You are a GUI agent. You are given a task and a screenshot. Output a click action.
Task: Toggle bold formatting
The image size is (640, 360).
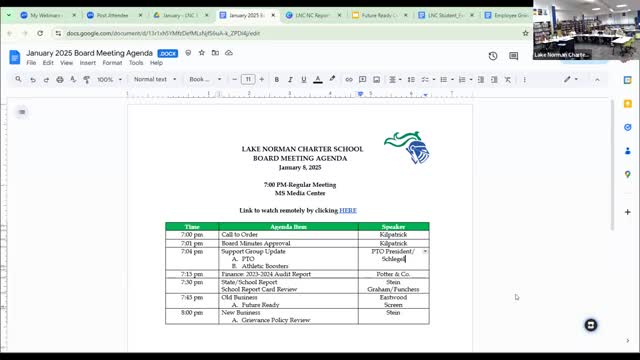click(276, 80)
